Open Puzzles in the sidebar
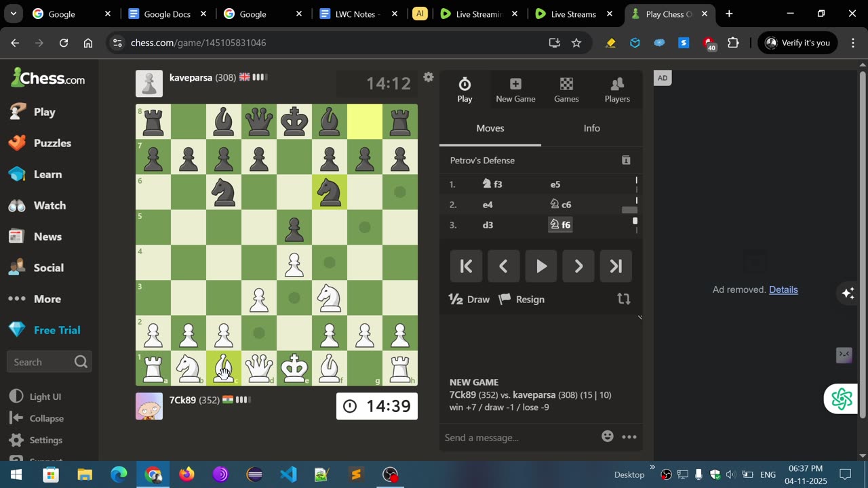Viewport: 868px width, 488px height. click(49, 143)
